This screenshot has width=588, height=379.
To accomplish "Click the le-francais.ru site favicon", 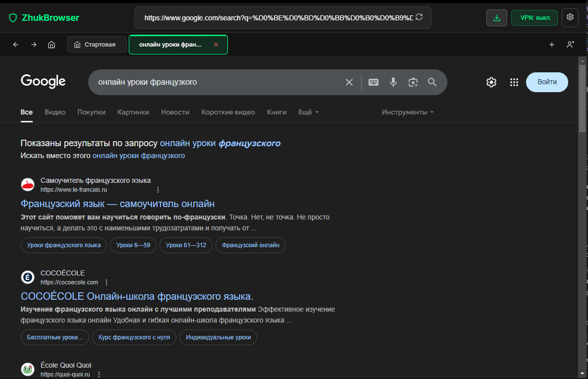I will [28, 185].
